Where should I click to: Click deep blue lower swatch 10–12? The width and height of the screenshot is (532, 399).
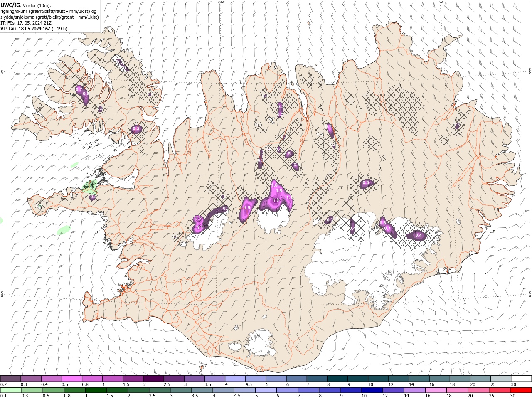[x=372, y=390]
